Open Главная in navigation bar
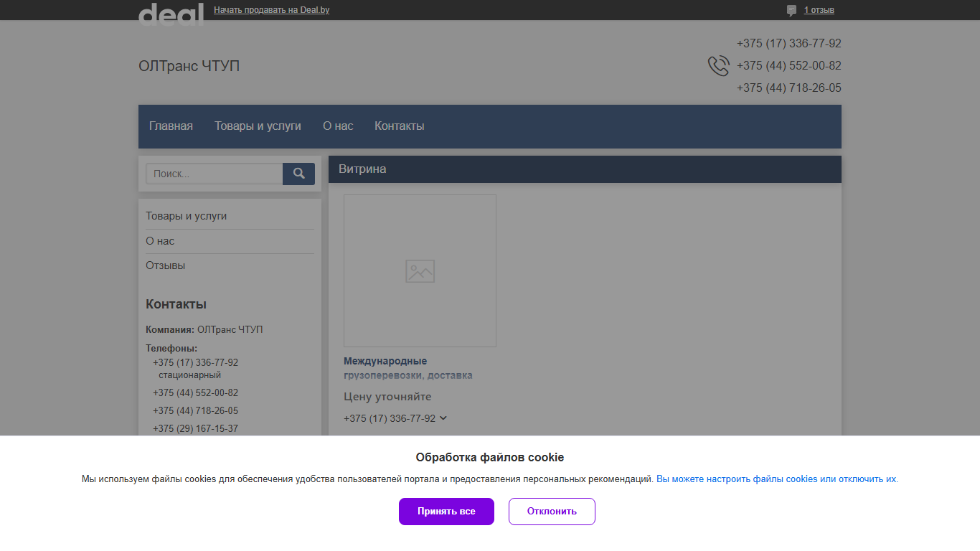This screenshot has width=980, height=551. pos(171,126)
